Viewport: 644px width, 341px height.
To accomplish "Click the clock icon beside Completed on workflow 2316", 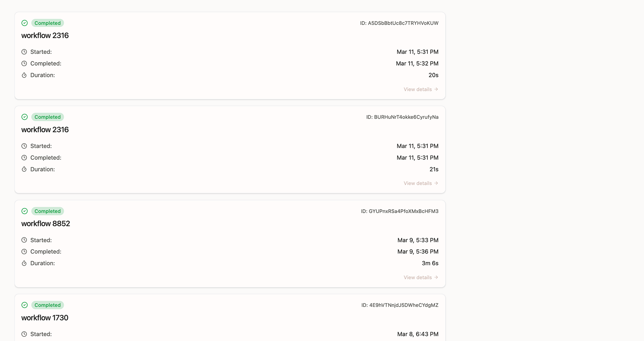I will 24,64.
